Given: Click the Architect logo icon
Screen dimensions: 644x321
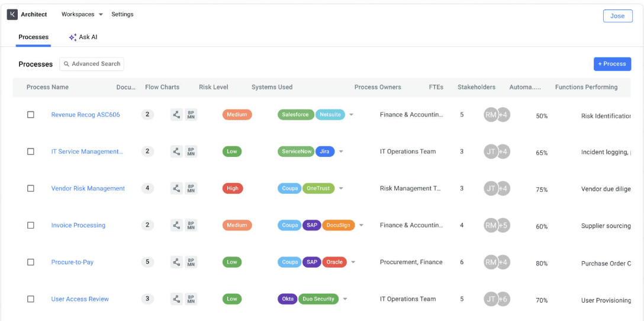Looking at the screenshot, I should [x=12, y=14].
